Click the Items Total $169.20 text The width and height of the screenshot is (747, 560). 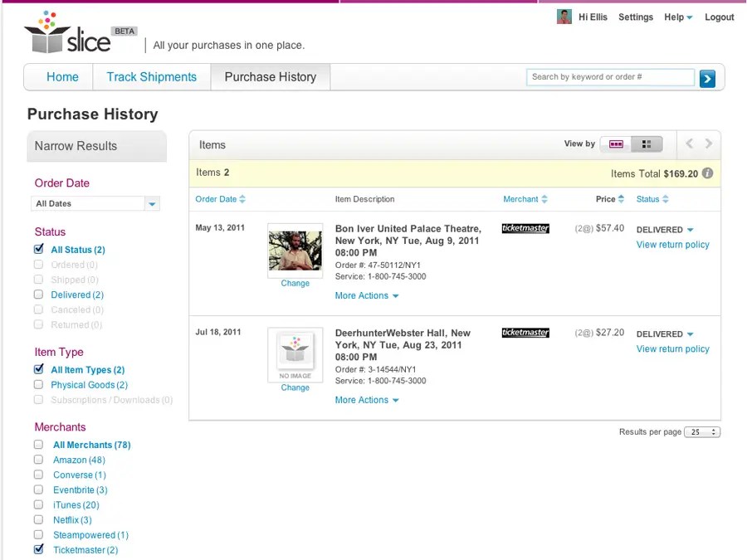point(654,174)
